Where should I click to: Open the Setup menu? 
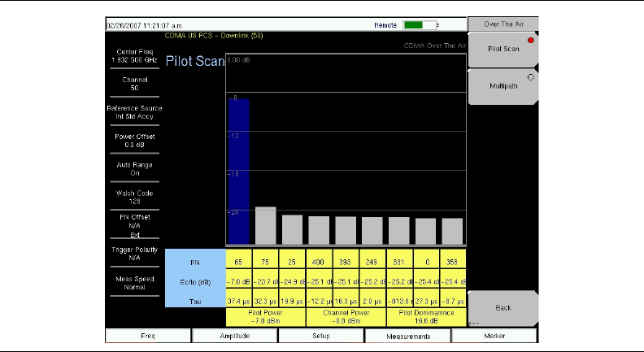320,335
